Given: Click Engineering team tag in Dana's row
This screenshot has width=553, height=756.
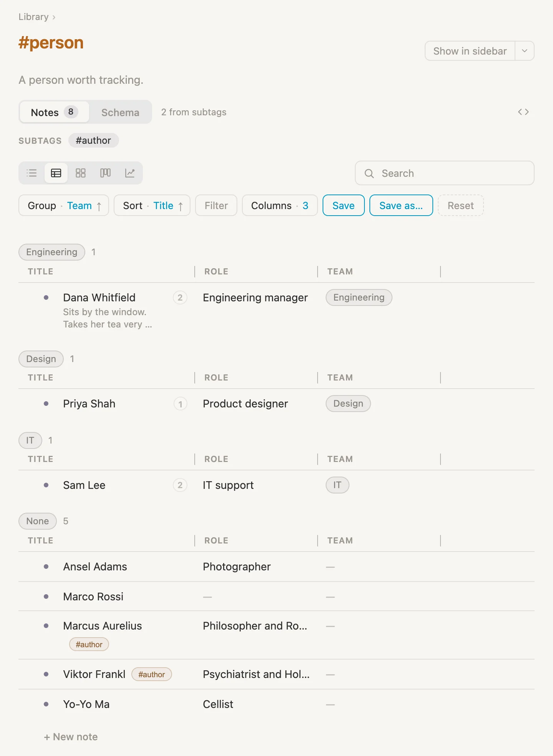Looking at the screenshot, I should [359, 297].
